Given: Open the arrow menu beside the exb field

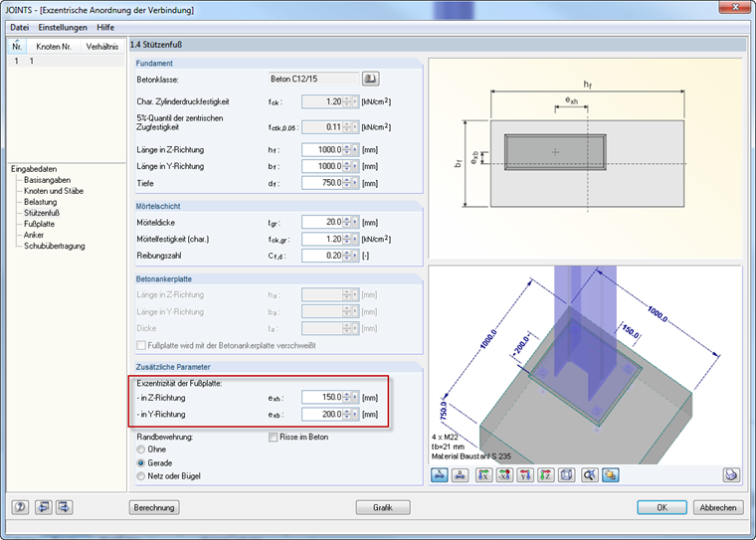Looking at the screenshot, I should click(355, 414).
